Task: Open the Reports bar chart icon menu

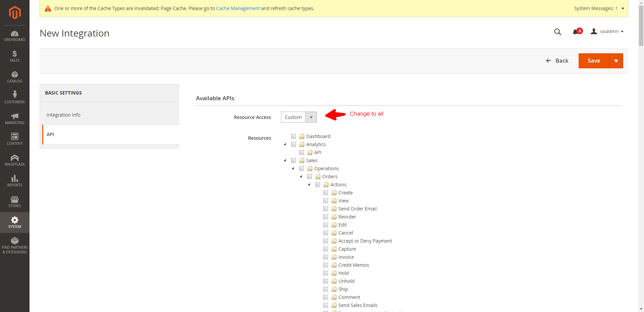Action: pos(15,181)
